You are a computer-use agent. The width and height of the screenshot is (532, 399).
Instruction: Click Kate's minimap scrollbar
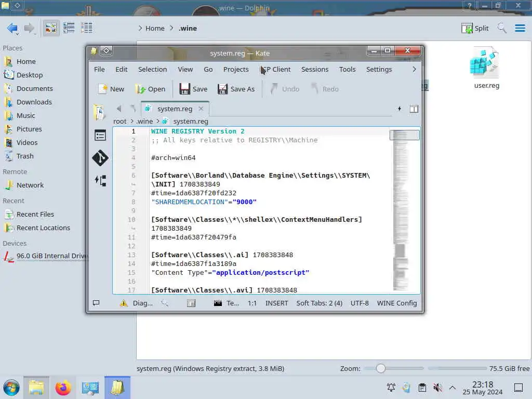click(x=404, y=210)
